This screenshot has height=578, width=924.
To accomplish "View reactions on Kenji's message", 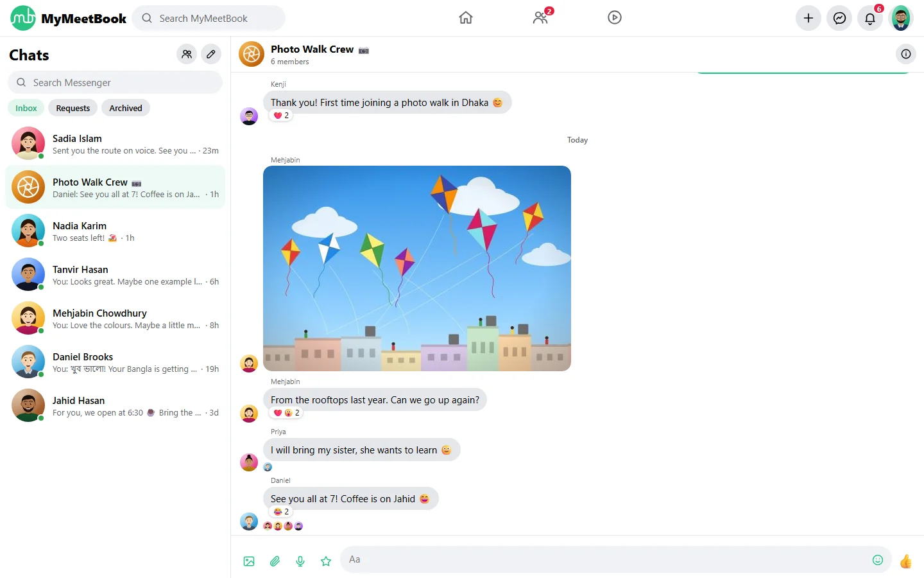I will tap(281, 116).
